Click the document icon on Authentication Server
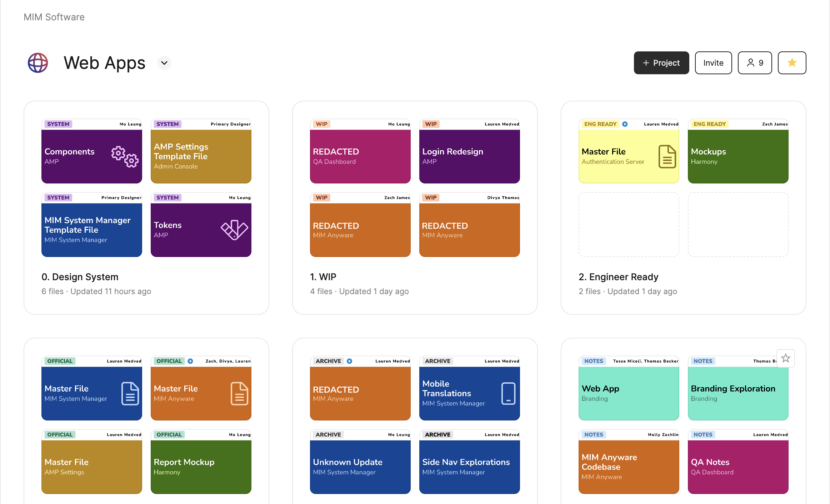 click(667, 156)
